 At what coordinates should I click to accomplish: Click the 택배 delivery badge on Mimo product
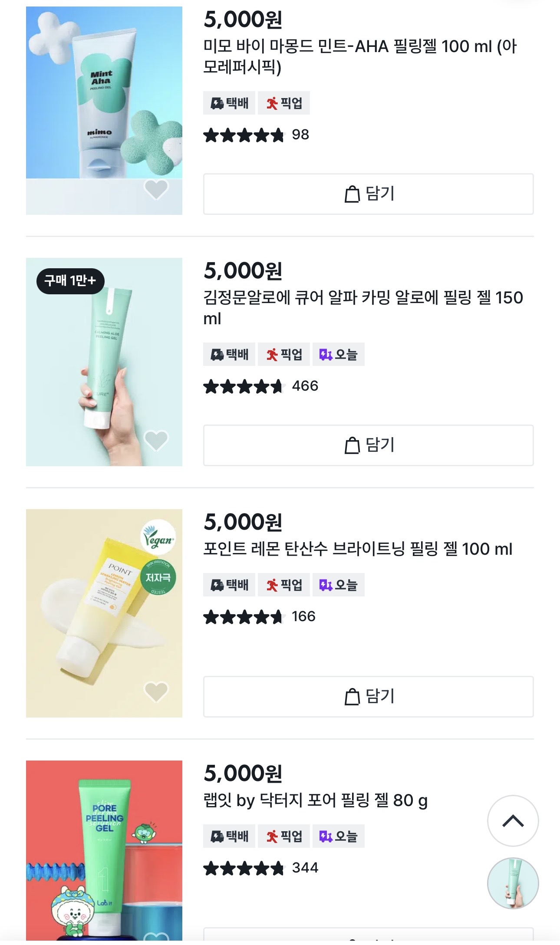[x=229, y=103]
